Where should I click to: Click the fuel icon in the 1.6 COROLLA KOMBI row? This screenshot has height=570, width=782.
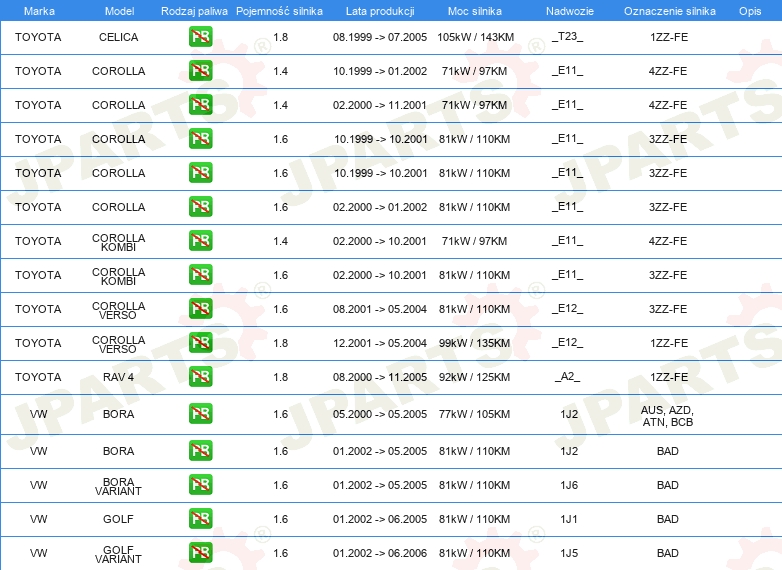(x=200, y=275)
